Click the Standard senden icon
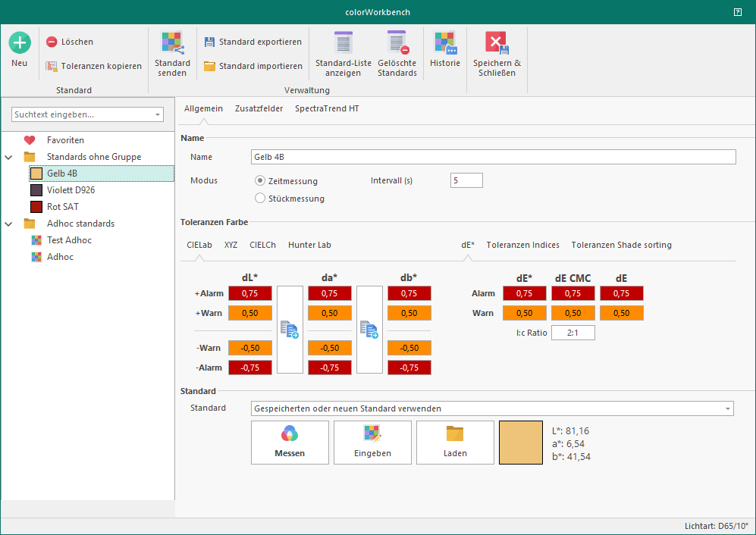This screenshot has width=756, height=535. tap(171, 42)
